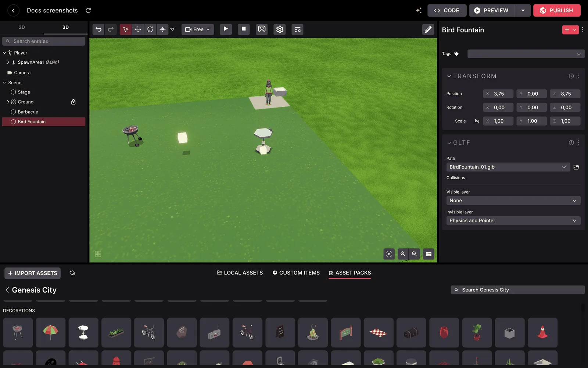Click the back arrow button
The height and width of the screenshot is (368, 588).
pos(13,10)
